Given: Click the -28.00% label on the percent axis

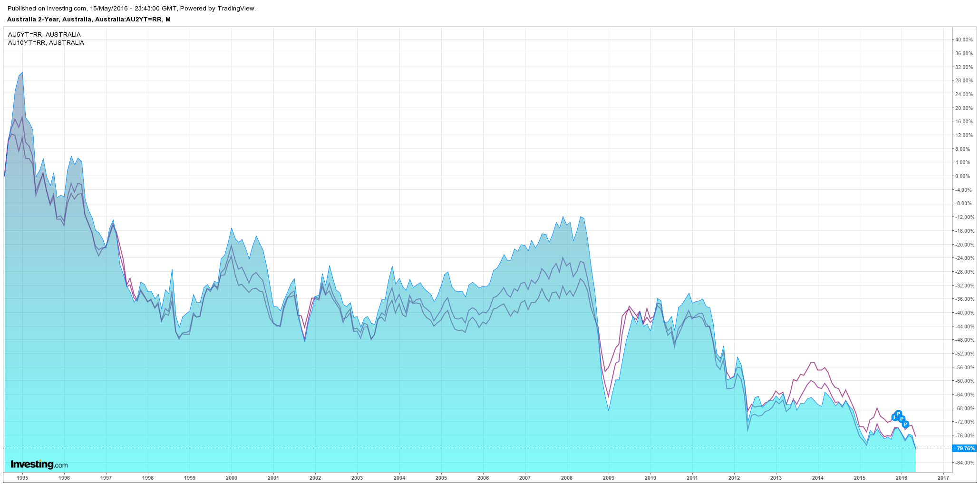Looking at the screenshot, I should click(x=965, y=272).
